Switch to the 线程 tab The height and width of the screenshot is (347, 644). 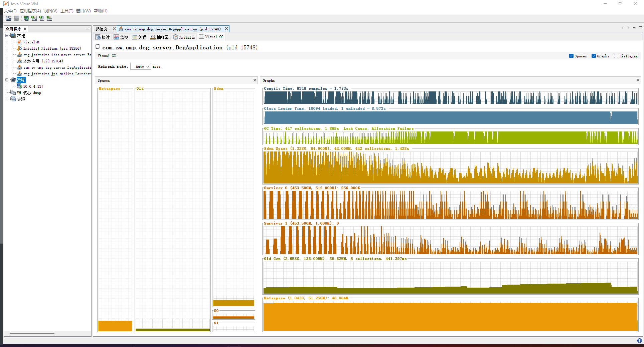tap(139, 37)
